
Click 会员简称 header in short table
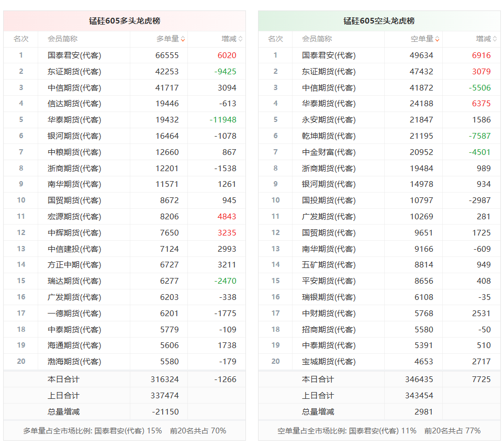point(317,39)
